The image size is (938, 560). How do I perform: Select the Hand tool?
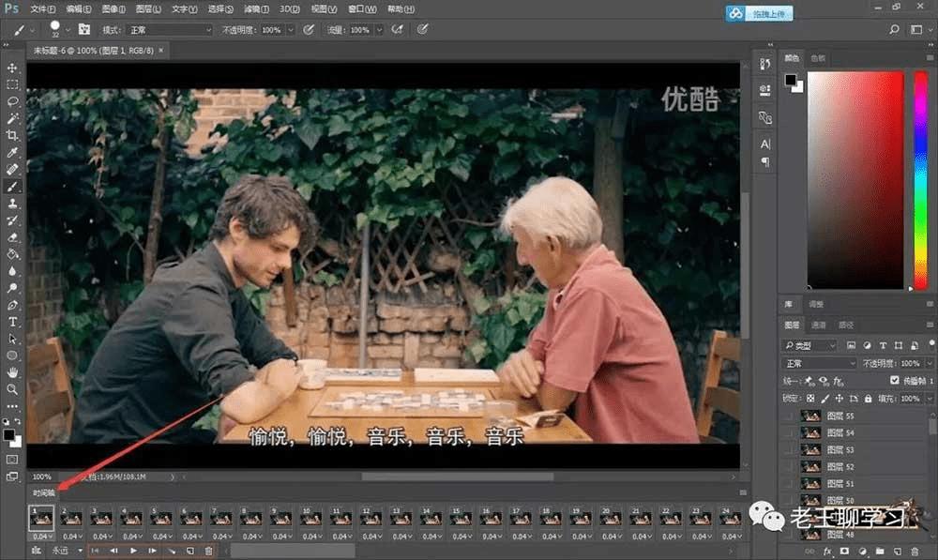(12, 372)
